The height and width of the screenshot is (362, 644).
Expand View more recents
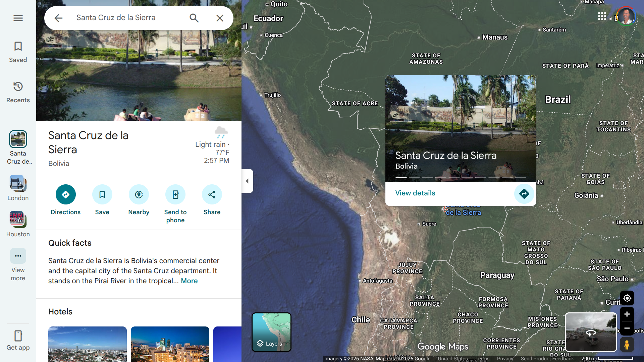18,256
